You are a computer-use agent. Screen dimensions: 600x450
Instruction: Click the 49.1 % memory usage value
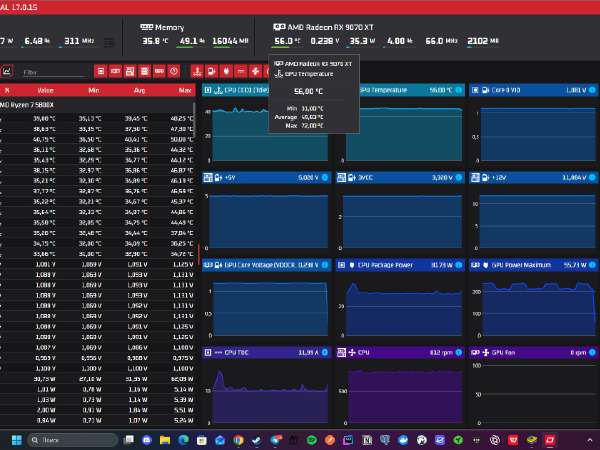(192, 41)
